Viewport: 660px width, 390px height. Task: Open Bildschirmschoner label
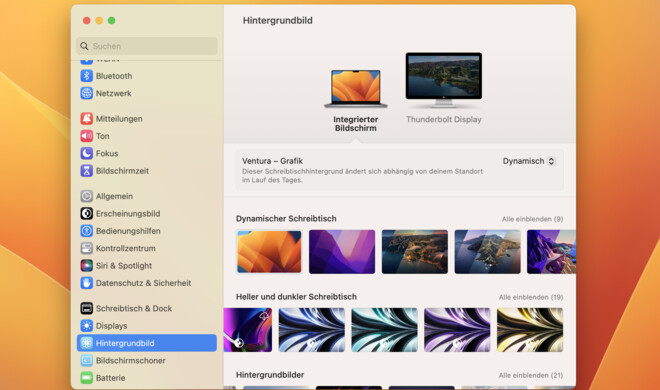[130, 361]
